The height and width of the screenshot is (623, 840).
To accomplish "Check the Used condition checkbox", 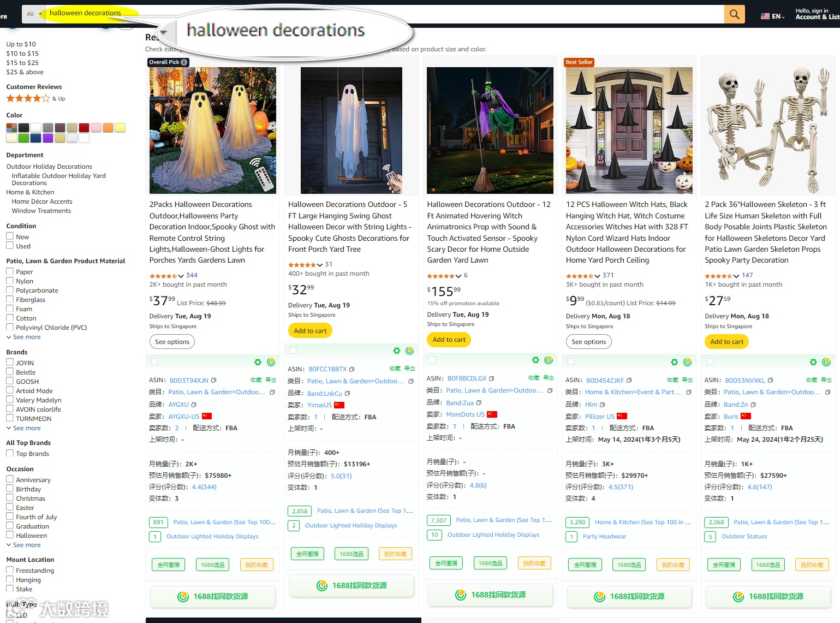I will (10, 246).
